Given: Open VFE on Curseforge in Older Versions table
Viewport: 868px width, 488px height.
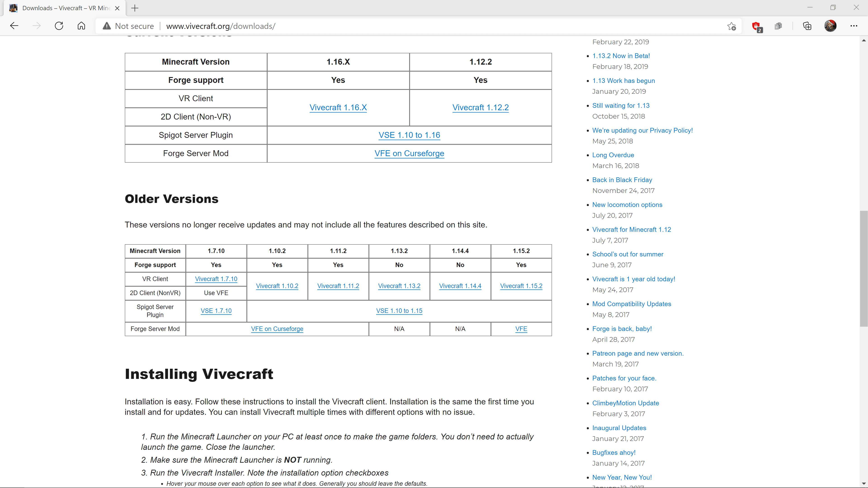Looking at the screenshot, I should [x=277, y=329].
